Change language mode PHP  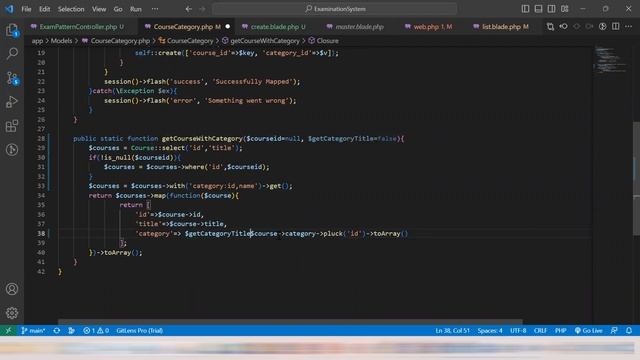(560, 331)
